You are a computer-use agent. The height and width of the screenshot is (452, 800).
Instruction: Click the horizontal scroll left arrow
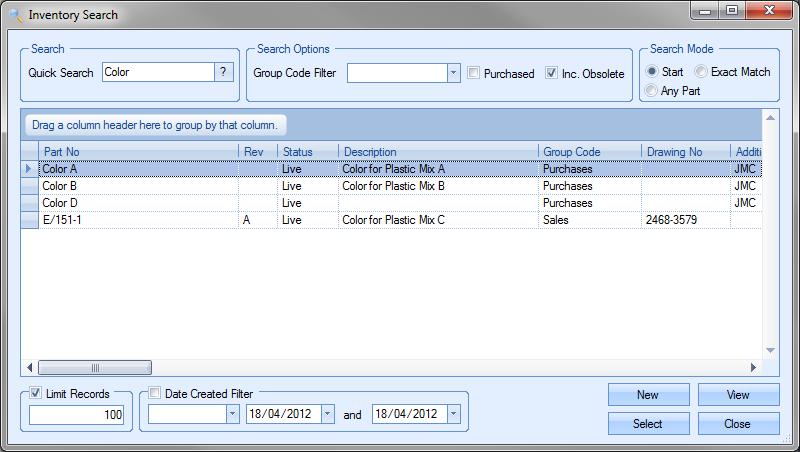coord(29,367)
